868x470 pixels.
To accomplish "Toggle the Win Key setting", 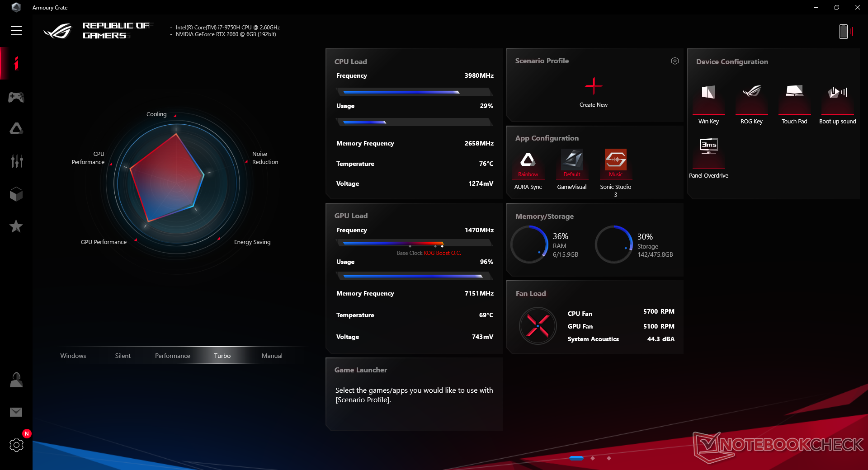I will point(708,104).
